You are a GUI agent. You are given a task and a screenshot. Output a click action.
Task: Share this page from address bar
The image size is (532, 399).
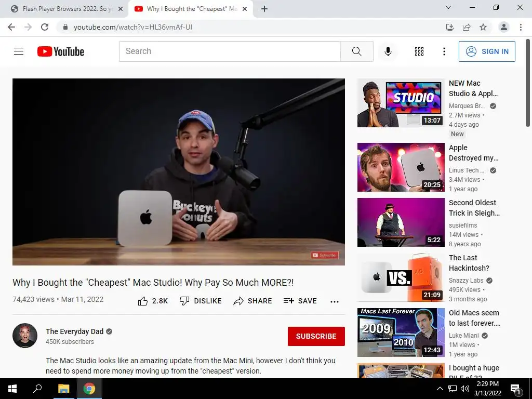467,27
